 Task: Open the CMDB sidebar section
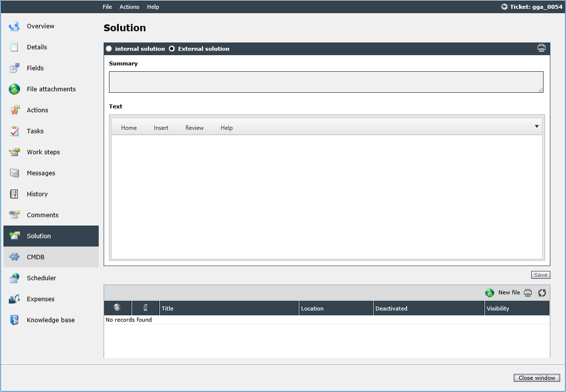[51, 257]
